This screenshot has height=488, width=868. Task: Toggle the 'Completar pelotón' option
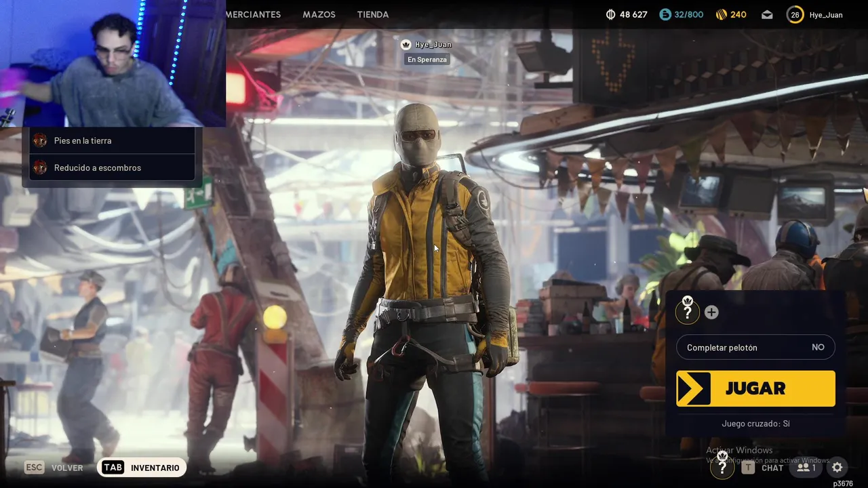(755, 347)
